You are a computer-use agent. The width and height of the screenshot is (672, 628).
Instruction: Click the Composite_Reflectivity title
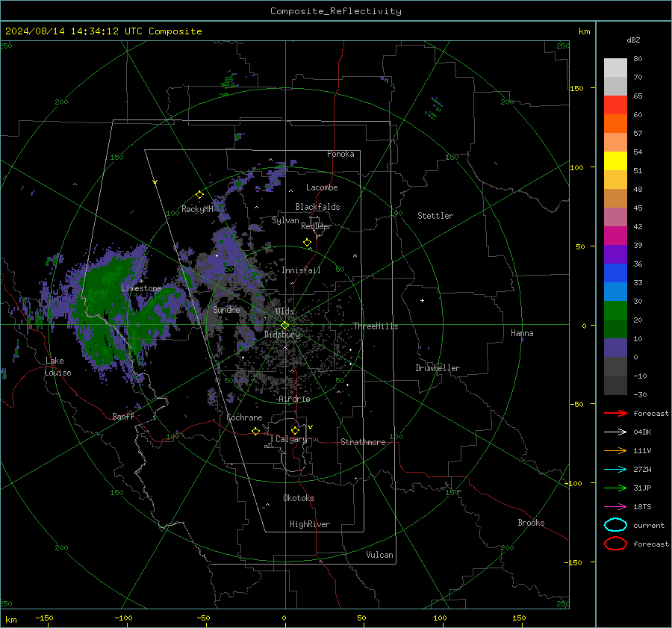coord(336,11)
